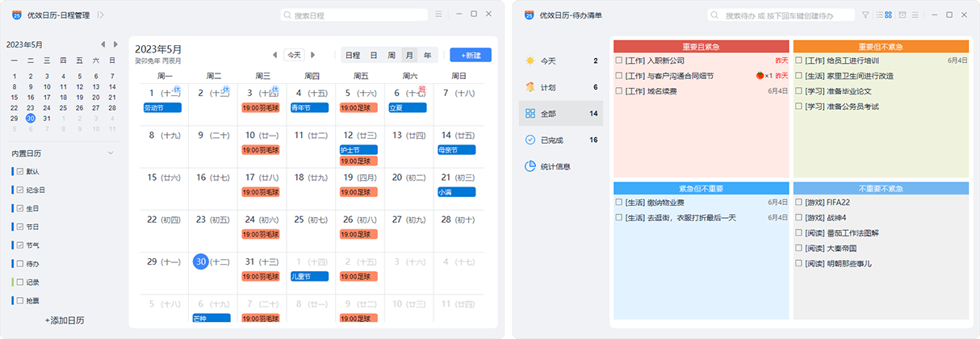Viewport: 980px width, 339px height.
Task: Go to next month in main calendar
Action: point(313,55)
